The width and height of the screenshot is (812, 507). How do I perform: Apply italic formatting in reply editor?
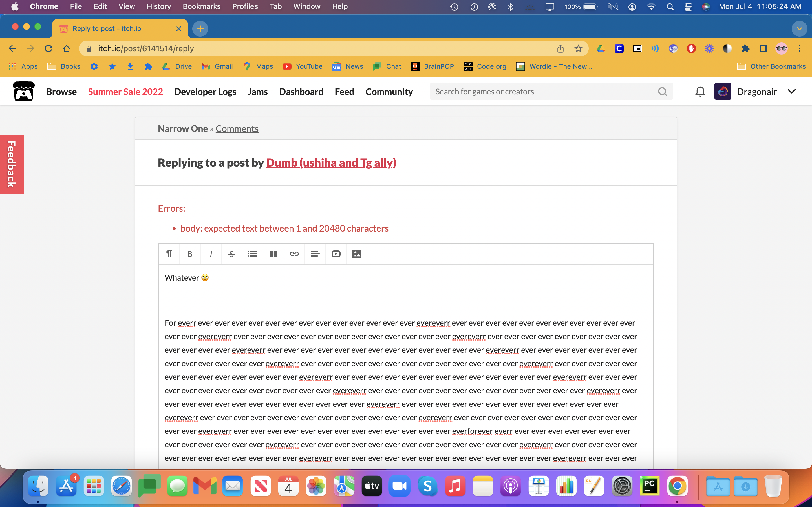coord(211,254)
